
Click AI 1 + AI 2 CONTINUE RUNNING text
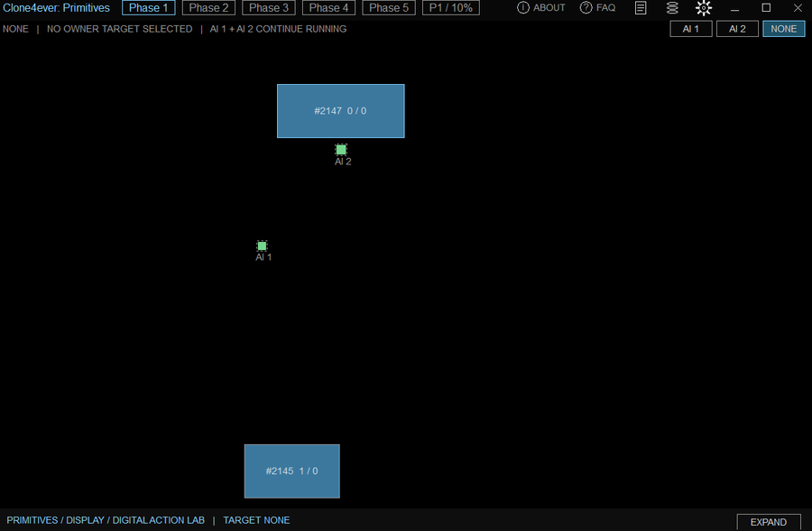pyautogui.click(x=278, y=29)
